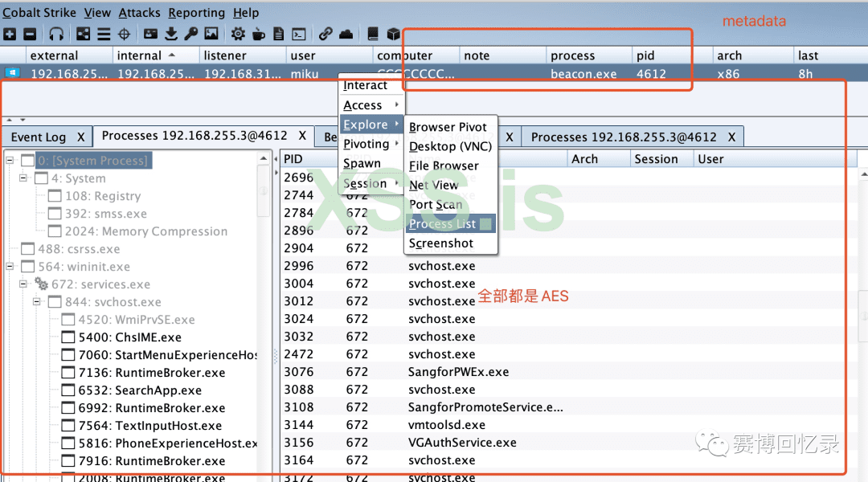The height and width of the screenshot is (482, 868).
Task: Close the Event Log tab
Action: tap(81, 137)
